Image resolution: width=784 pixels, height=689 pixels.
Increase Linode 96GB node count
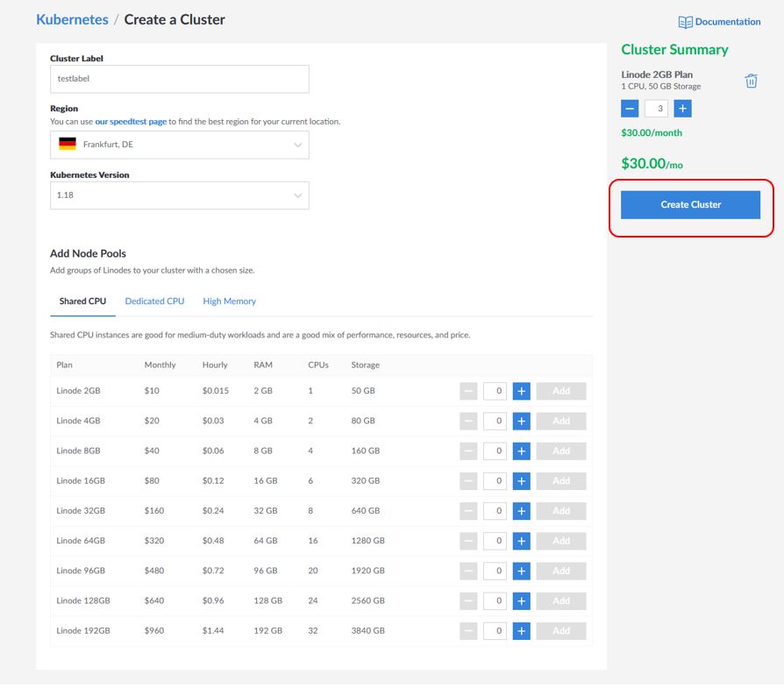[x=522, y=571]
